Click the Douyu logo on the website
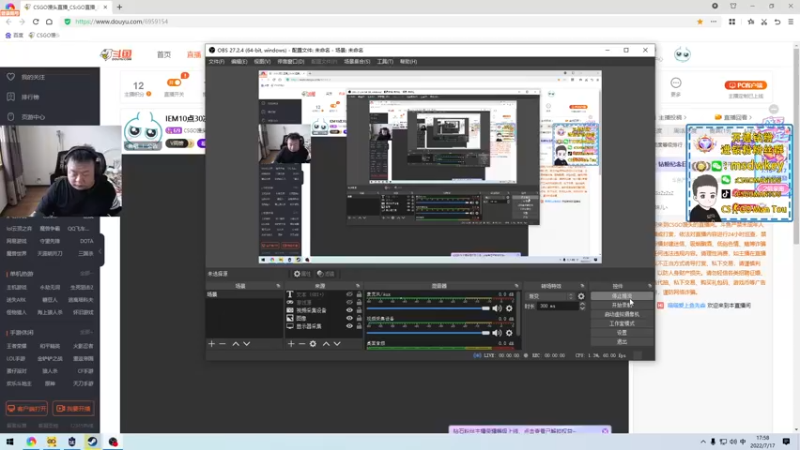 [116, 55]
